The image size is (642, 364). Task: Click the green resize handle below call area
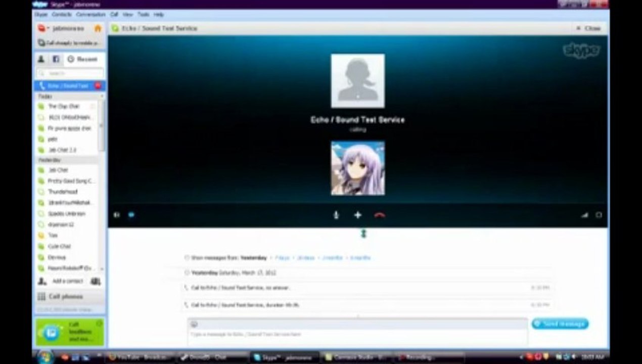[363, 233]
